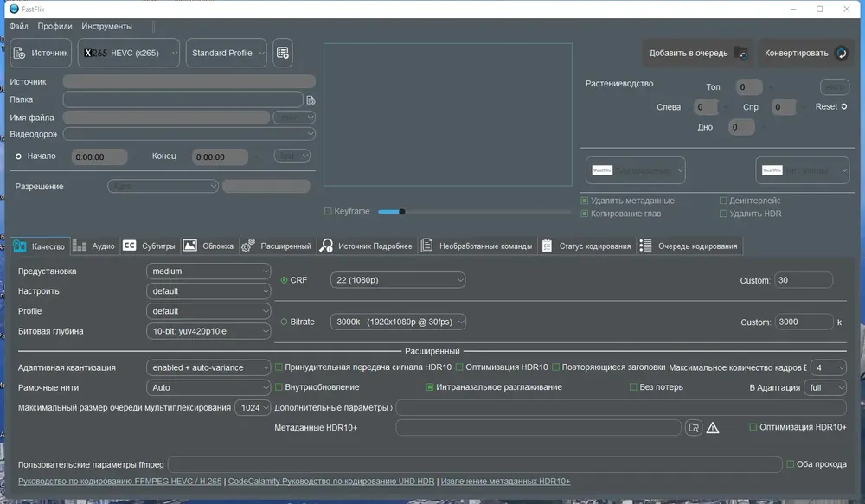
Task: Toggle Удалить метаданные checkbox
Action: (x=584, y=201)
